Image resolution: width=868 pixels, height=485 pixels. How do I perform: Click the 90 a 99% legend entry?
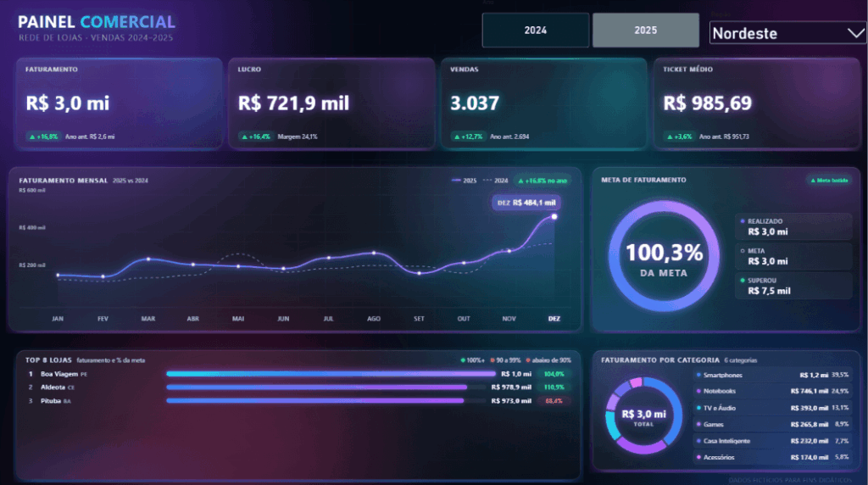505,360
